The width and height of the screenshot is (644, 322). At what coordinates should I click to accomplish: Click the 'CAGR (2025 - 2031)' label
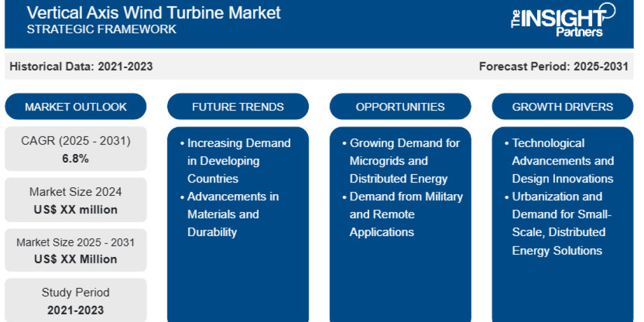[x=76, y=141]
